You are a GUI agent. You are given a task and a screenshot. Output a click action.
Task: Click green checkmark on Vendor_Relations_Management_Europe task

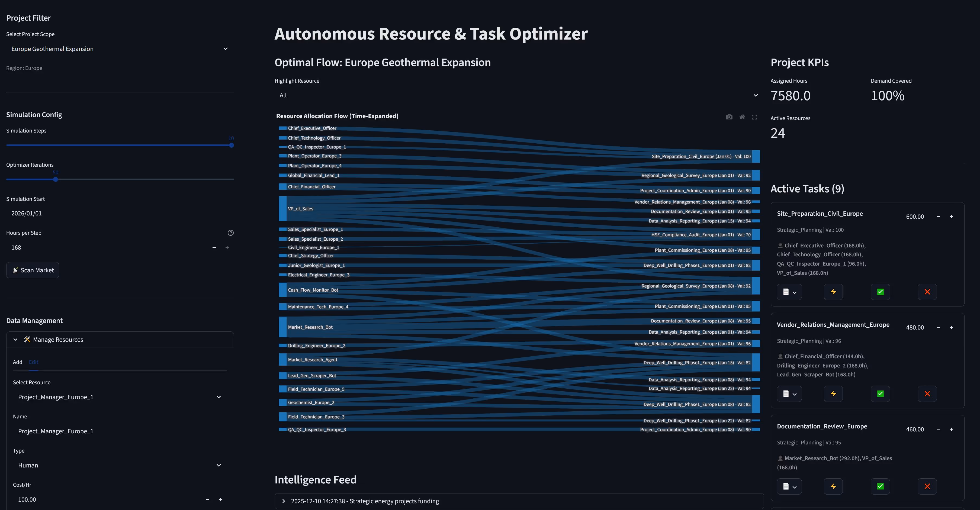pyautogui.click(x=880, y=394)
